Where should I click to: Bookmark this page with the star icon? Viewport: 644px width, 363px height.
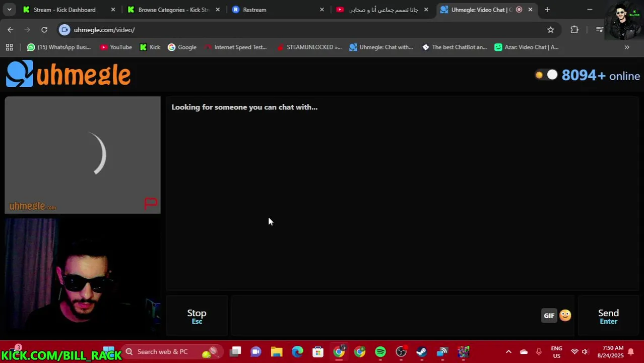(x=551, y=30)
